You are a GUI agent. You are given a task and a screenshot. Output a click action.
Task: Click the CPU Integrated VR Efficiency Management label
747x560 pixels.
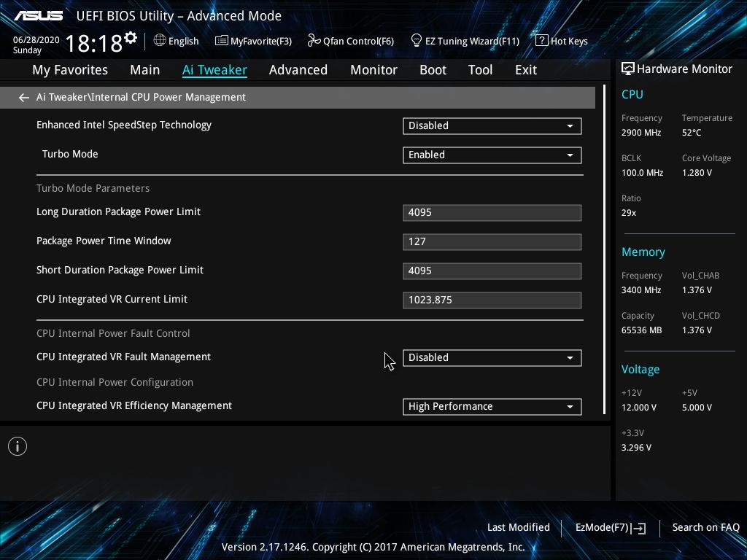click(x=134, y=405)
